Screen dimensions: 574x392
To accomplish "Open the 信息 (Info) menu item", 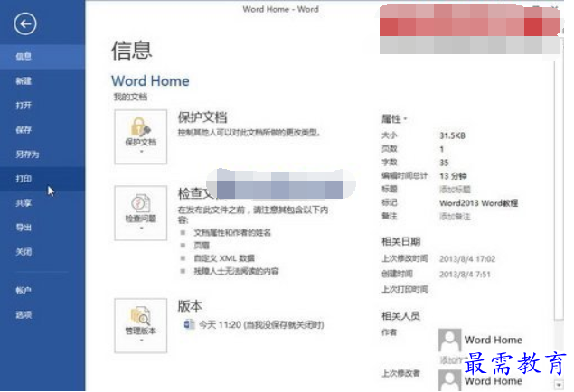I will point(42,57).
